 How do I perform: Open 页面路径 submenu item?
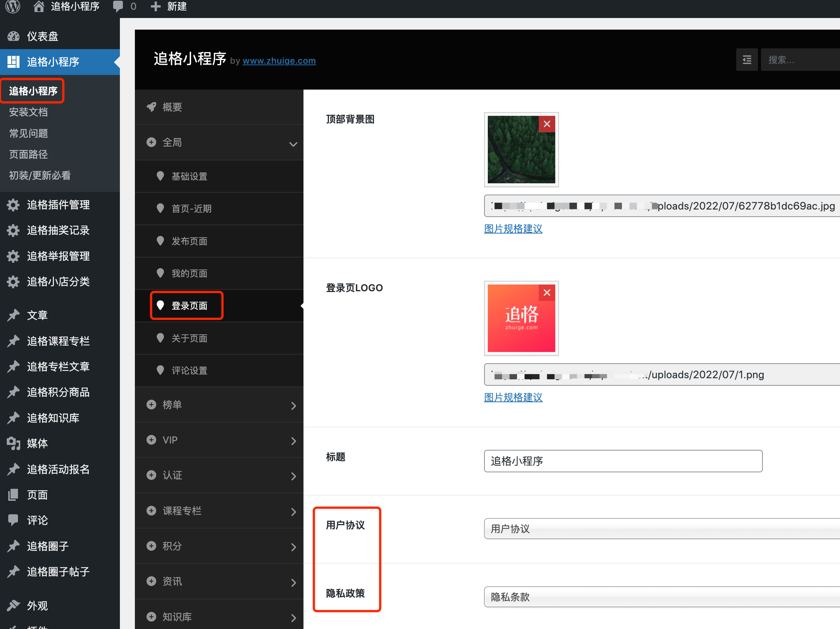tap(28, 154)
